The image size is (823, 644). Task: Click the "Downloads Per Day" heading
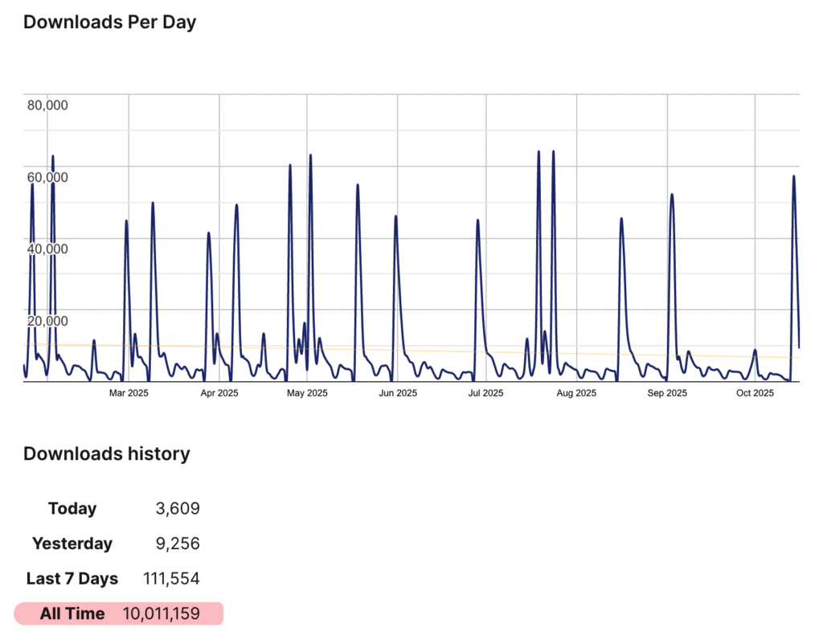click(109, 23)
